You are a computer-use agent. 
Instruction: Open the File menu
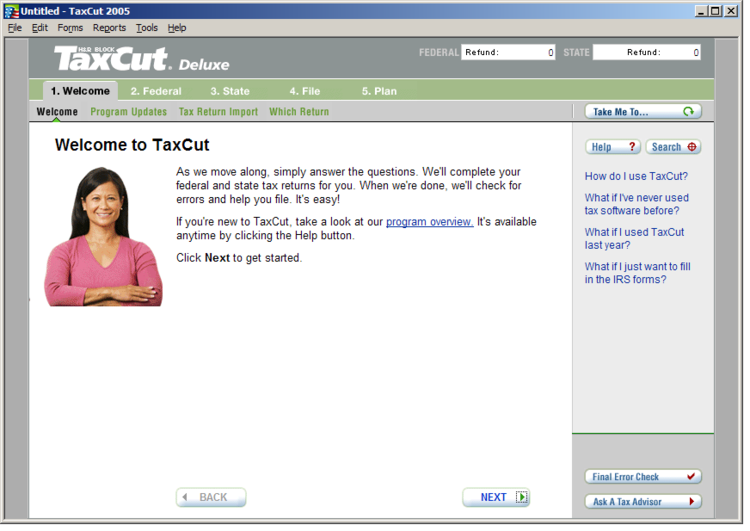coord(15,28)
